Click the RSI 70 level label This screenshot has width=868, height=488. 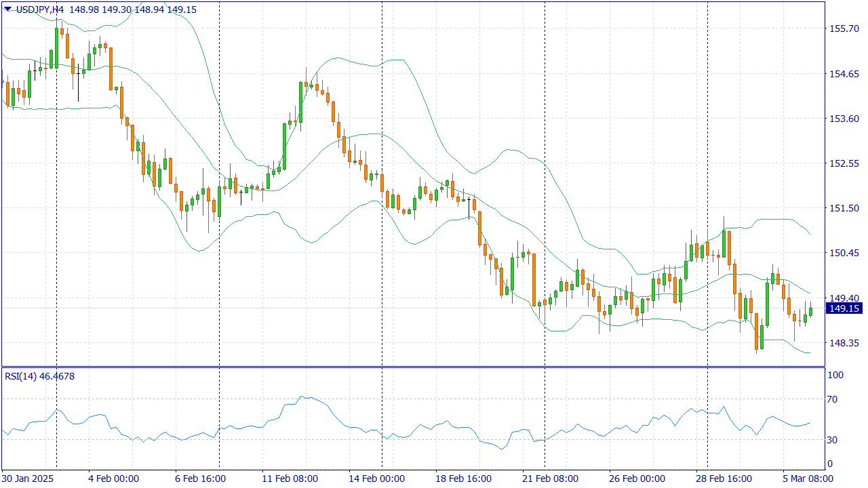[x=834, y=399]
